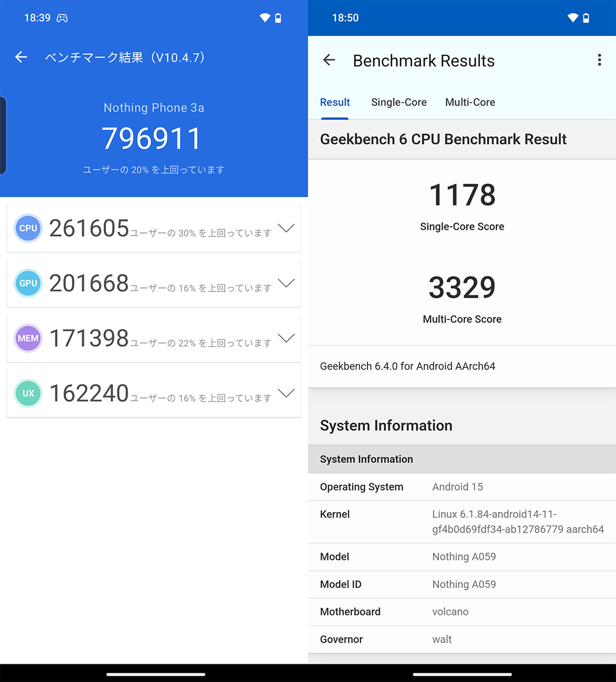Tap the 18:39 clock in AnTuTu screen
The height and width of the screenshot is (682, 616).
(38, 18)
